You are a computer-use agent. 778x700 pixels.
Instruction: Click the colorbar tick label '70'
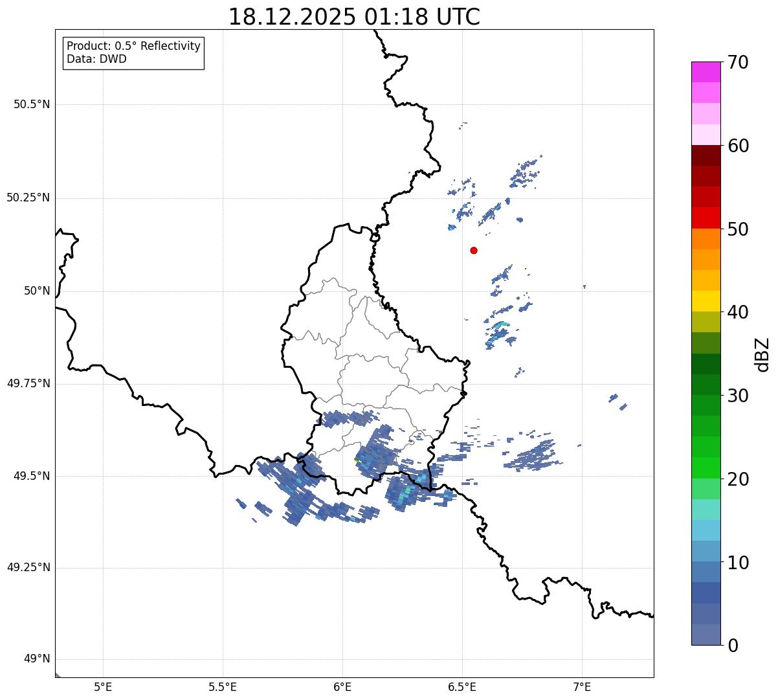pyautogui.click(x=739, y=62)
